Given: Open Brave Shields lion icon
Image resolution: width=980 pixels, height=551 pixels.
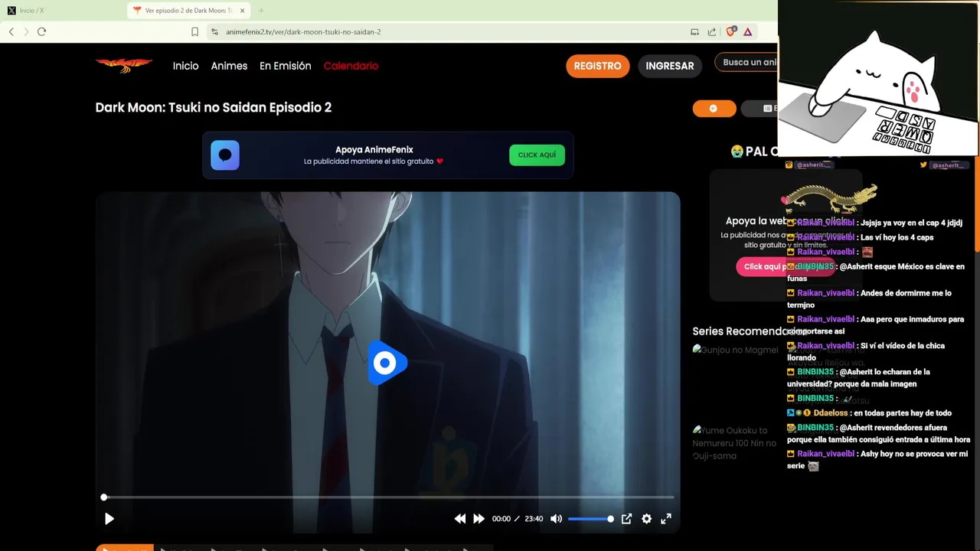Looking at the screenshot, I should [731, 31].
